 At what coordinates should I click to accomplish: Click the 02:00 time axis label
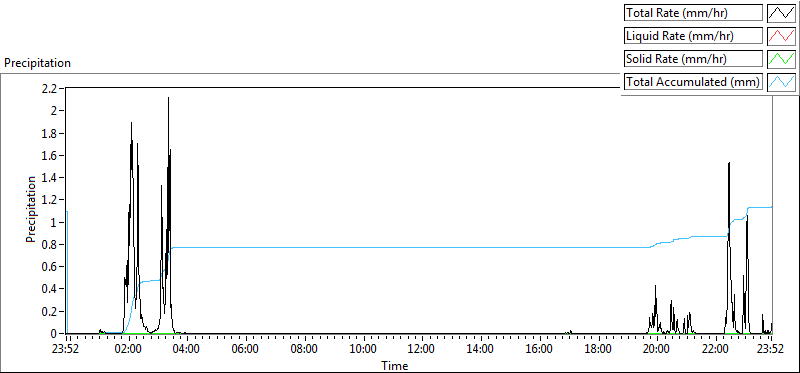[130, 350]
